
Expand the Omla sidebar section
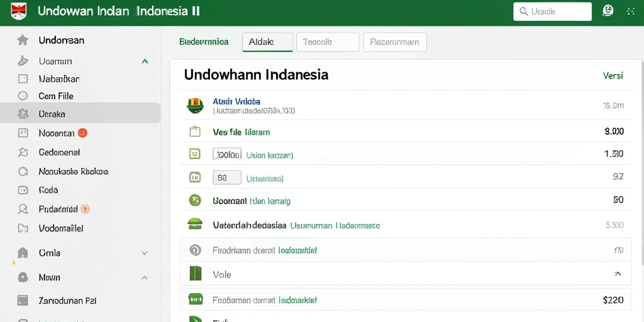point(145,253)
